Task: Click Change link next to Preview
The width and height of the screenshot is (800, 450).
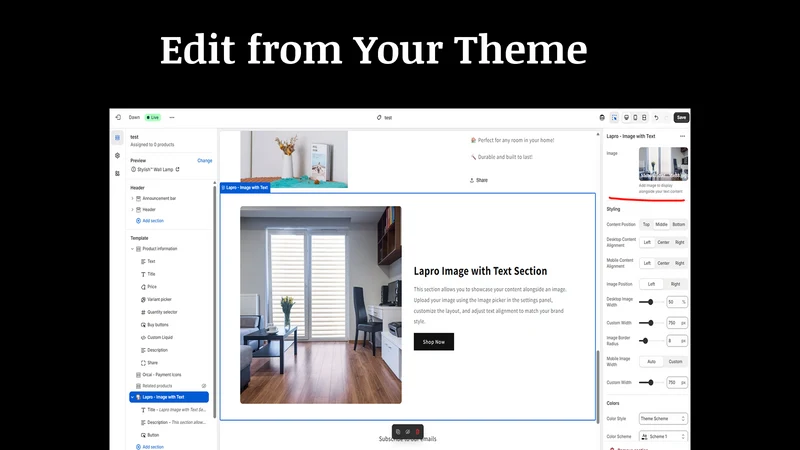Action: coord(205,161)
